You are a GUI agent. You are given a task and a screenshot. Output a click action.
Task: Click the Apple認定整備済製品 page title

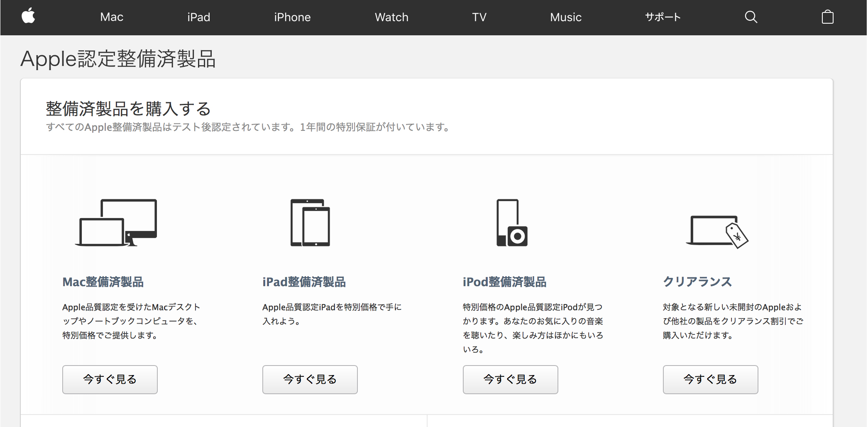(x=118, y=59)
